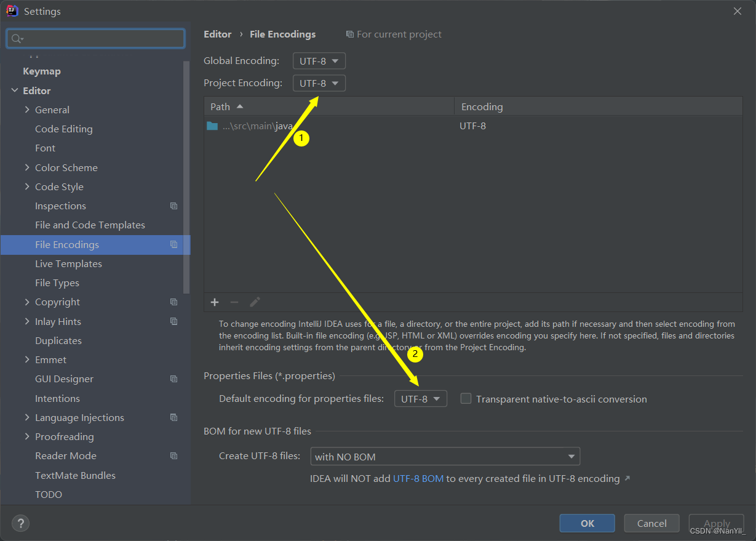
Task: Select TODO settings page
Action: pyautogui.click(x=49, y=494)
